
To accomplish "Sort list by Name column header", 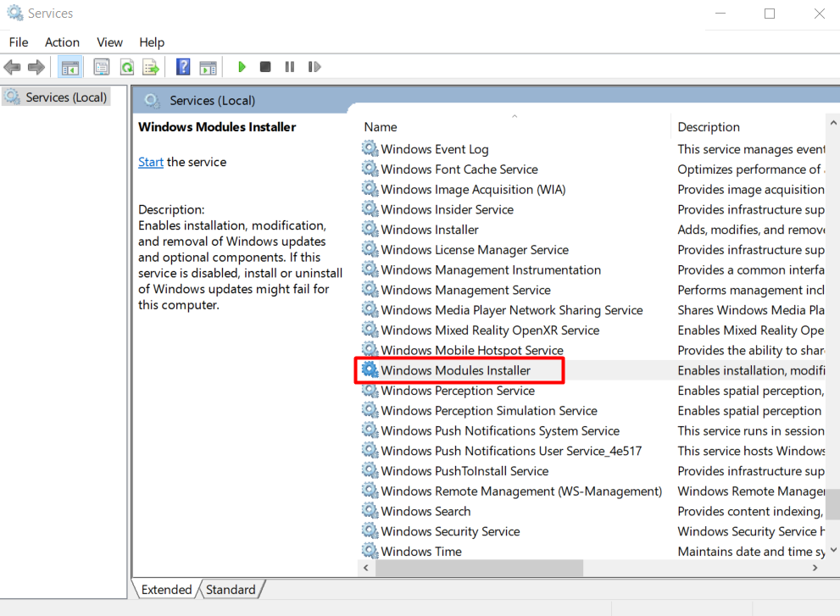I will tap(381, 127).
